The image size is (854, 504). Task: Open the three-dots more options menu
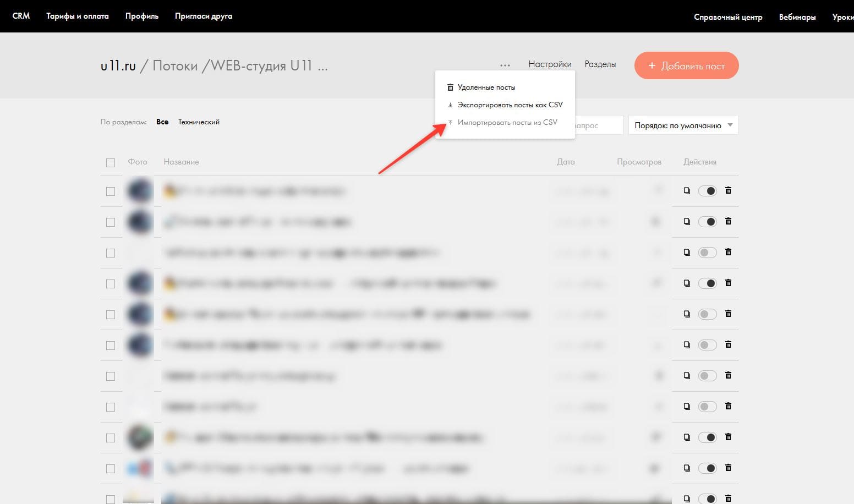[505, 65]
